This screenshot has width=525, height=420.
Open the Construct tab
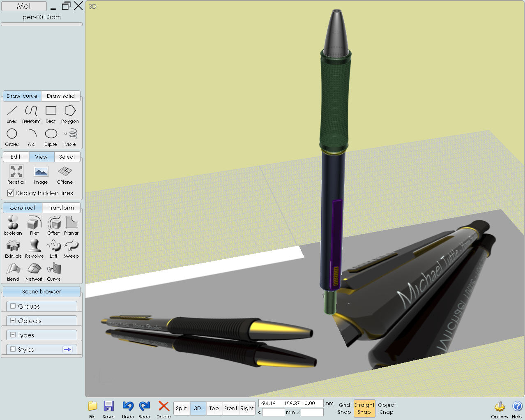23,208
